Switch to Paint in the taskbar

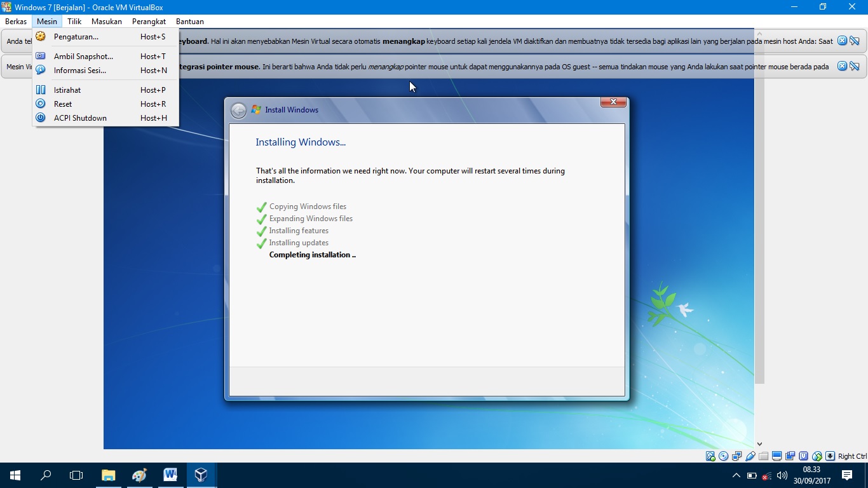pyautogui.click(x=139, y=475)
